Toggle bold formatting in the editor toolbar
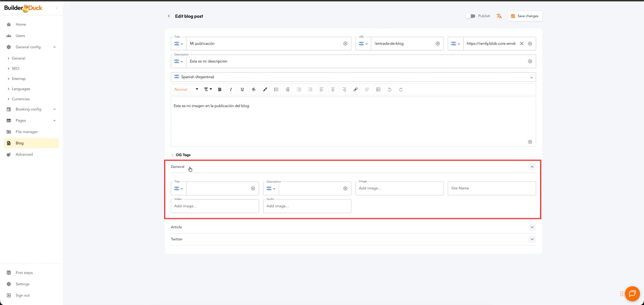This screenshot has width=644, height=305. tap(220, 90)
